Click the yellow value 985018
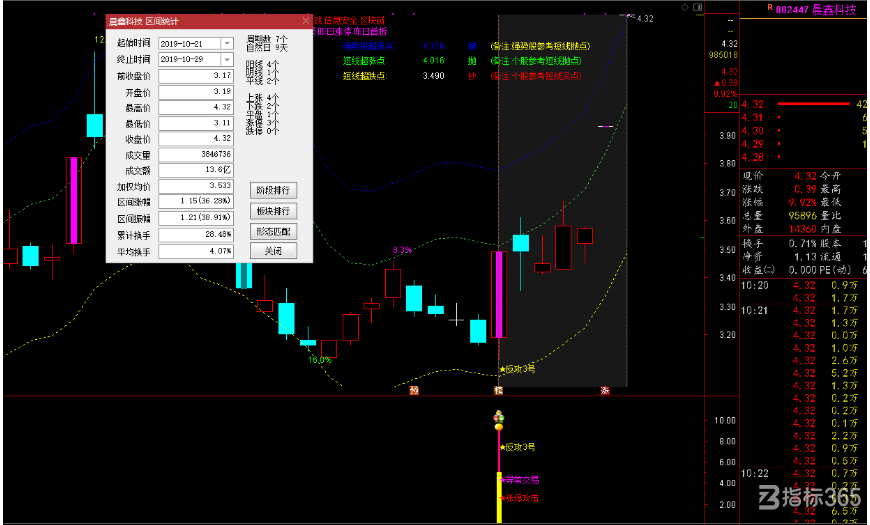This screenshot has width=870, height=525. pyautogui.click(x=723, y=55)
